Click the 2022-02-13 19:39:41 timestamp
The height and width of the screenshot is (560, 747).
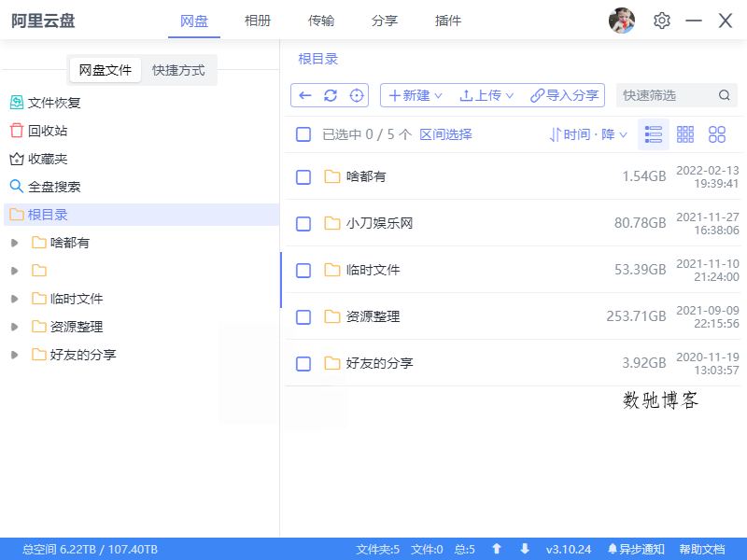(x=708, y=176)
